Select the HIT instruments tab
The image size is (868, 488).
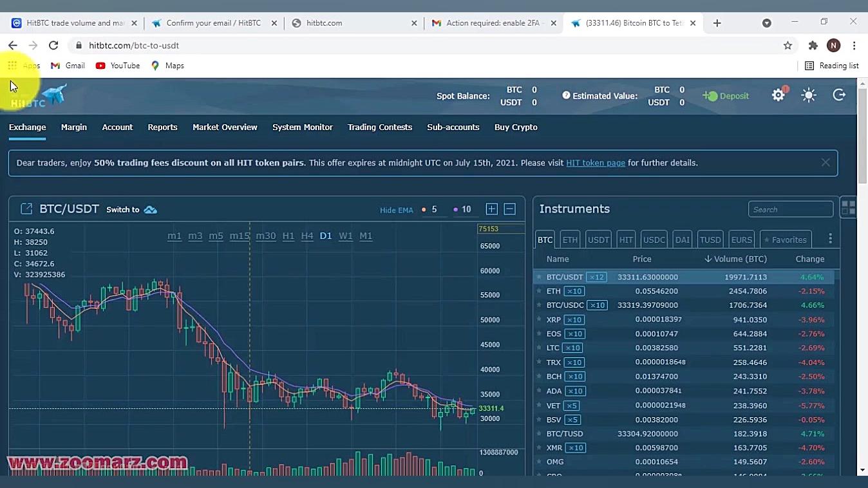[x=626, y=239]
